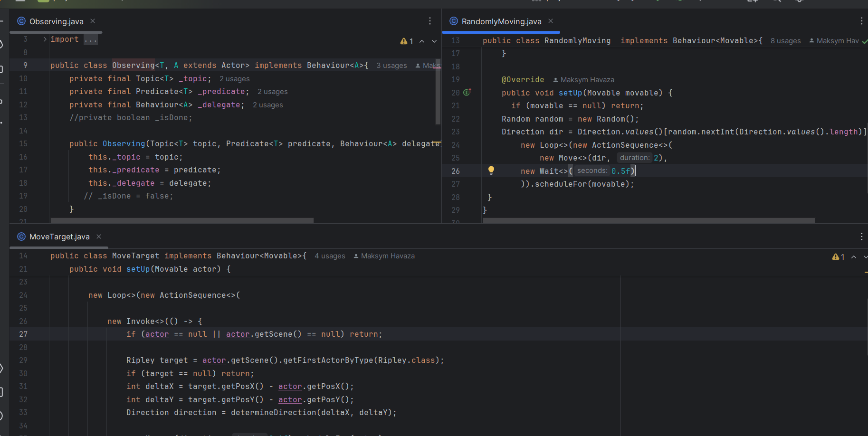Click 'setUp' method name in MoveTarget.java

point(138,269)
